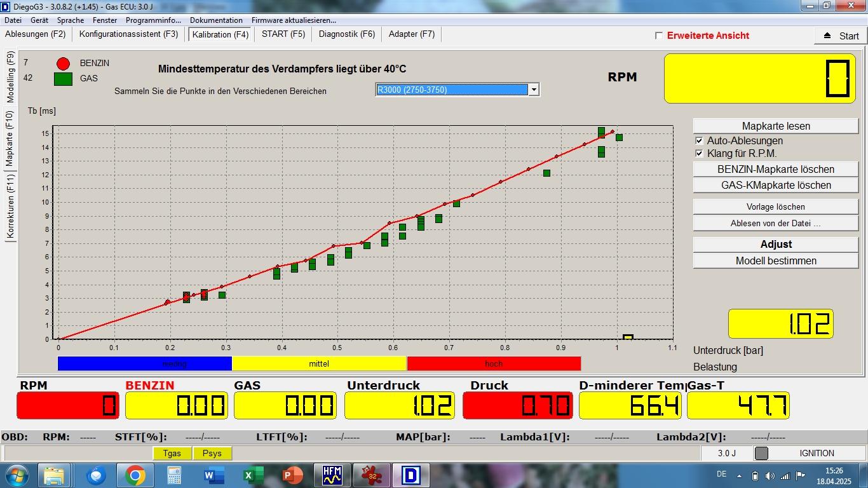Open the Korrekturen (F11) side tab
Viewport: 868px width, 488px height.
click(10, 207)
